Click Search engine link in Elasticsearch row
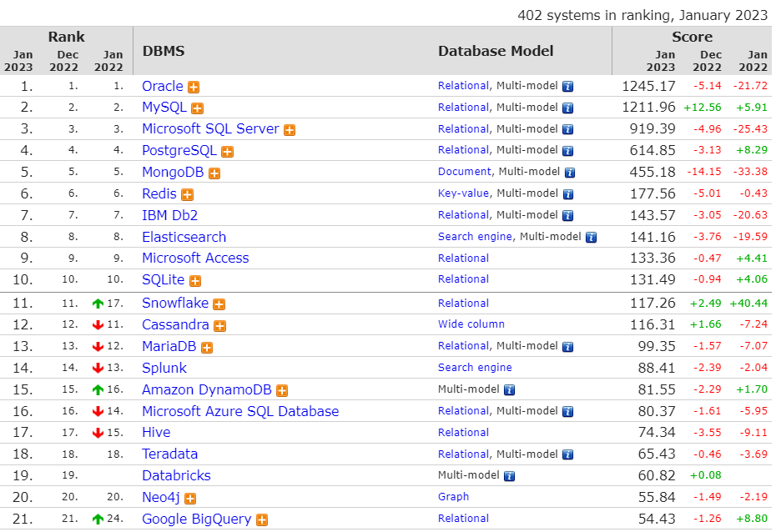 coord(475,237)
